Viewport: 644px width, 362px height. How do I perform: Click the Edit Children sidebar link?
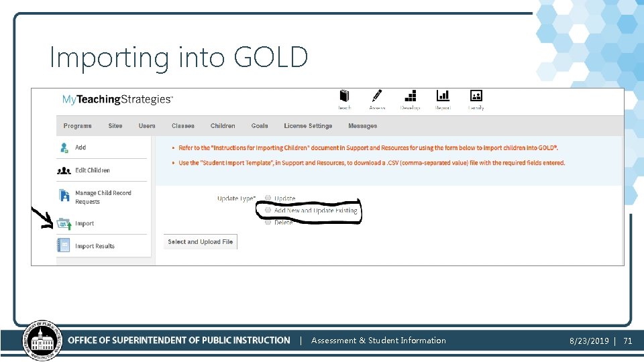93,170
